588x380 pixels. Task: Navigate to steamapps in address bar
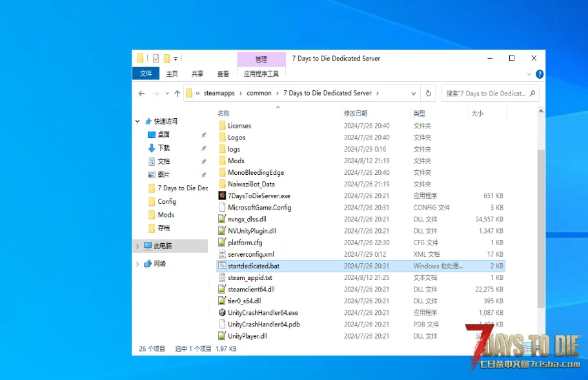pyautogui.click(x=219, y=94)
